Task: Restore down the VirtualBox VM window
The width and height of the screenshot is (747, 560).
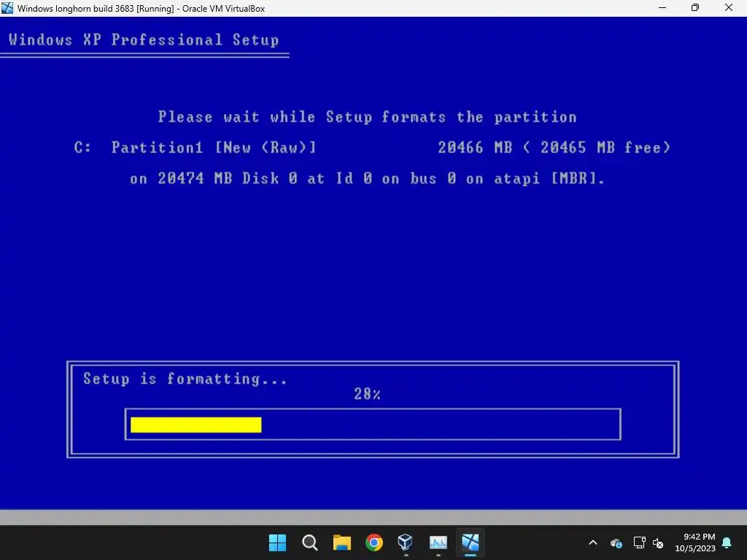Action: coord(695,7)
